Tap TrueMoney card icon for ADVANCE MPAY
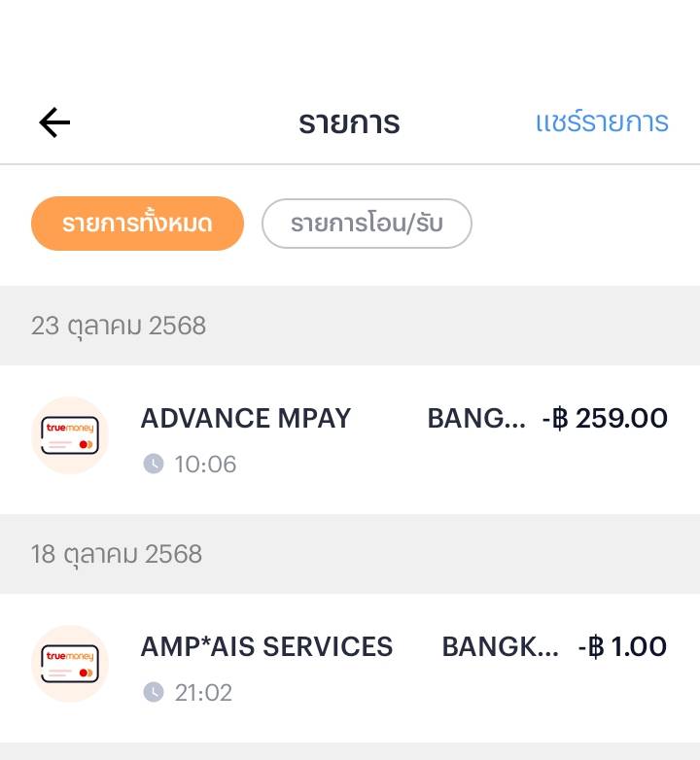The width and height of the screenshot is (700, 760). [x=70, y=435]
